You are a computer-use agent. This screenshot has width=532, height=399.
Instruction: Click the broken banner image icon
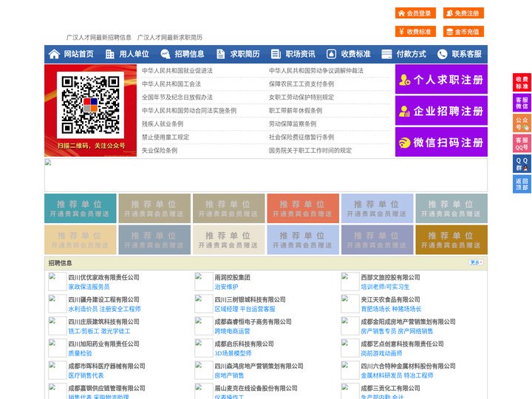click(x=48, y=163)
